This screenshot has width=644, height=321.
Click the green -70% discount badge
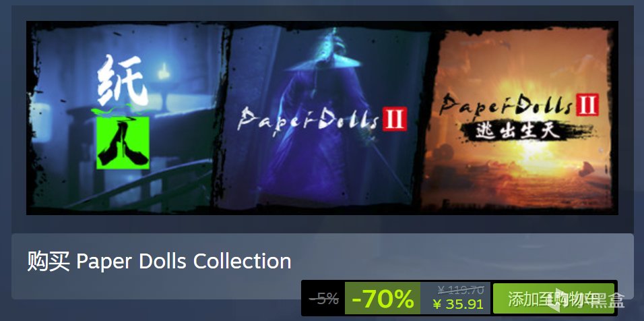(383, 298)
